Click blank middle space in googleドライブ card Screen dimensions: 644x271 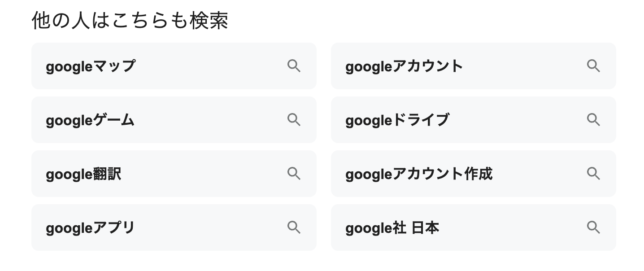click(x=516, y=120)
